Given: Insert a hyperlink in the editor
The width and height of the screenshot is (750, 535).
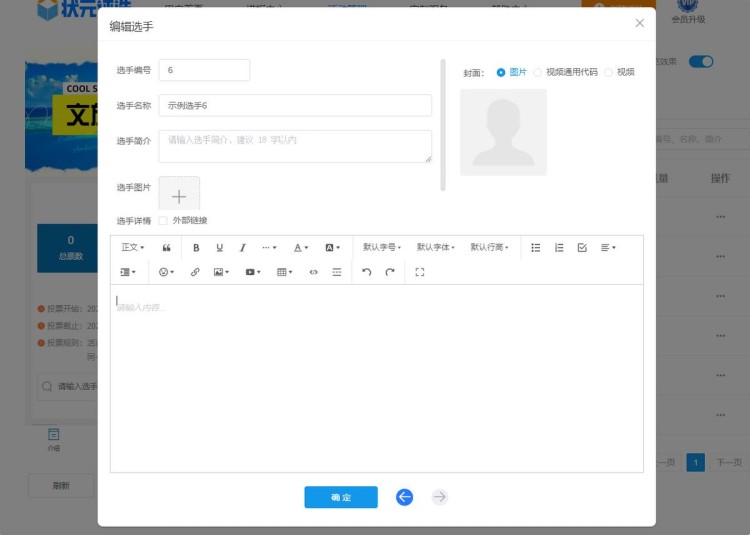Looking at the screenshot, I should 195,272.
